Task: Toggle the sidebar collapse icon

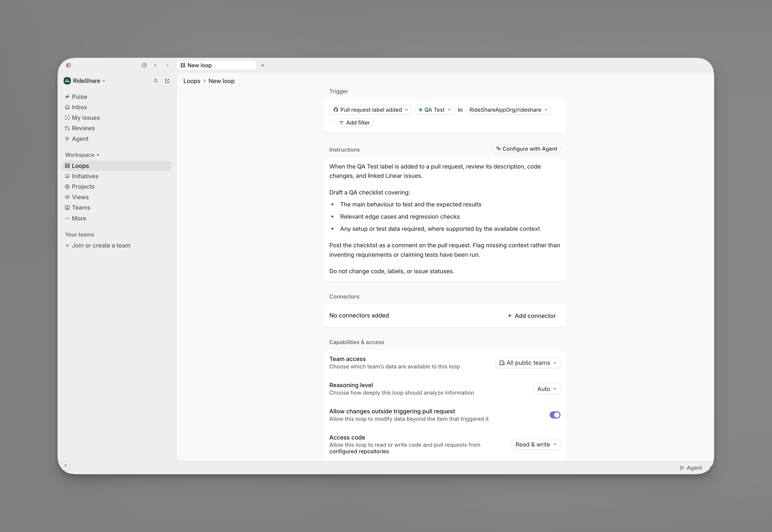Action: click(68, 65)
